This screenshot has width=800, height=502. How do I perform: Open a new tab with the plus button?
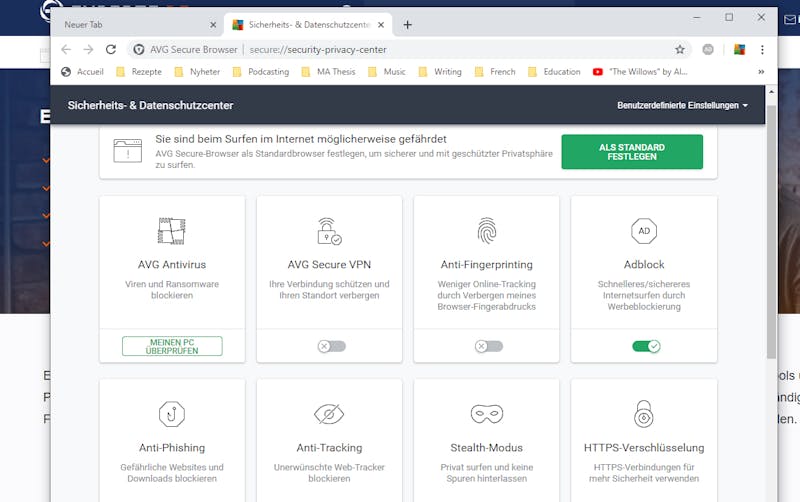tap(407, 24)
